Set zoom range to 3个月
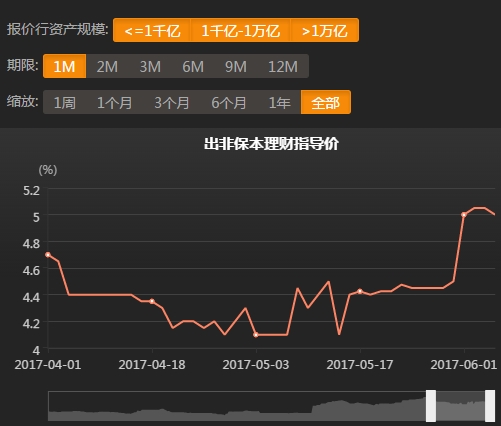 tap(172, 102)
